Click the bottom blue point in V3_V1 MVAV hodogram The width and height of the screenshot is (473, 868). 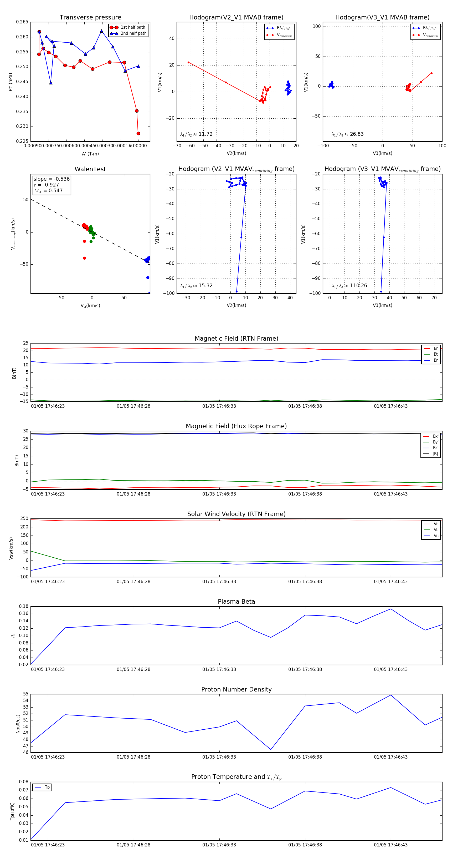(381, 291)
